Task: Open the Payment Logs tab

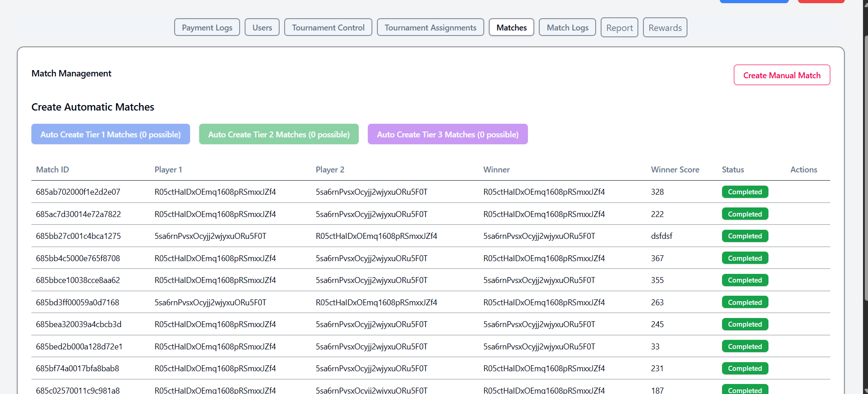Action: (x=207, y=27)
